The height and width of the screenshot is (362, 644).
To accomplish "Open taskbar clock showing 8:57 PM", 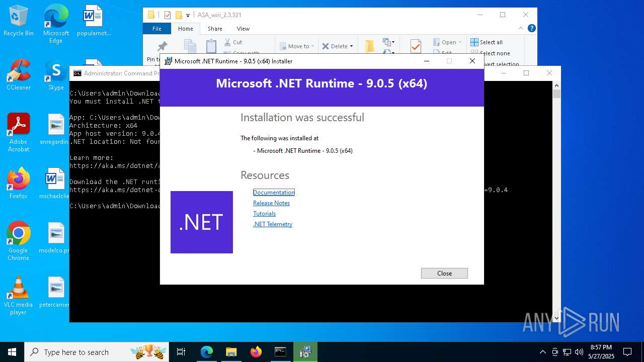I will [x=601, y=352].
